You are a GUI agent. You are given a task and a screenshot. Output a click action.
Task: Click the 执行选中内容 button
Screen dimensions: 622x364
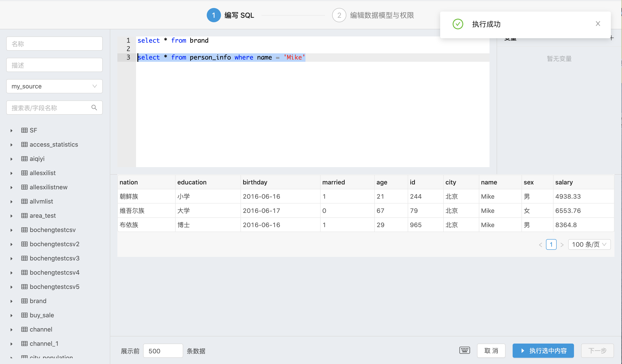(543, 350)
